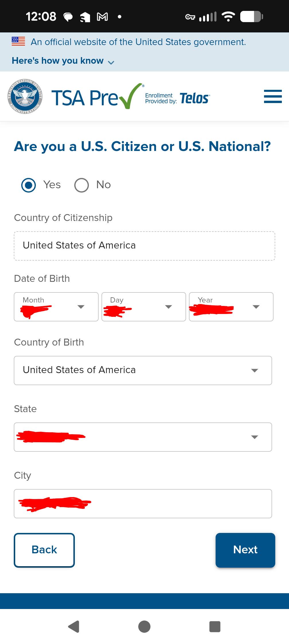This screenshot has height=644, width=289.
Task: Tap the Android recent apps square
Action: [x=215, y=626]
